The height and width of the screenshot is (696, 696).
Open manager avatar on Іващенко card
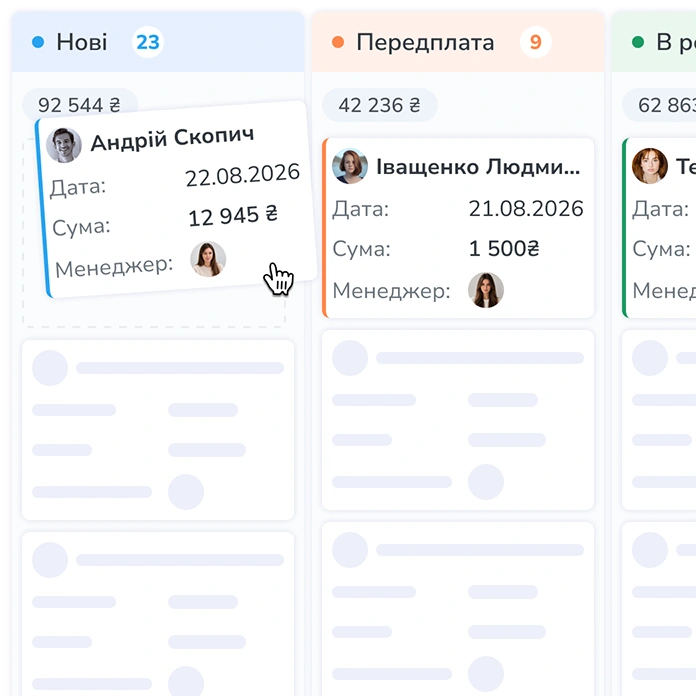[x=486, y=290]
